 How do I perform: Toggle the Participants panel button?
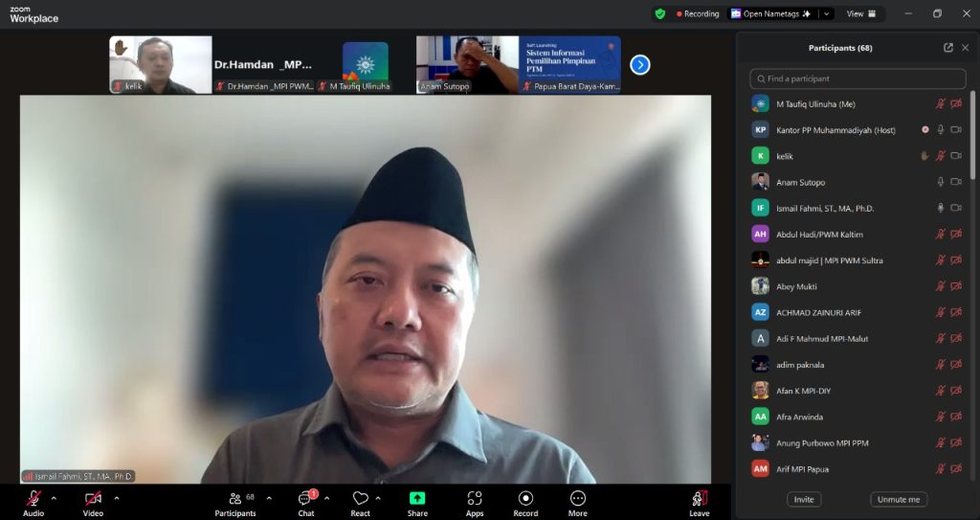tap(235, 501)
